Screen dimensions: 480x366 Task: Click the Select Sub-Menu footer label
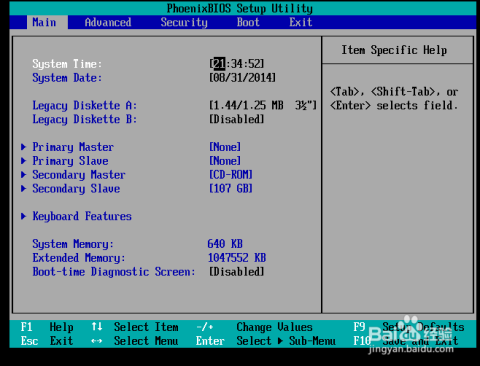[286, 341]
